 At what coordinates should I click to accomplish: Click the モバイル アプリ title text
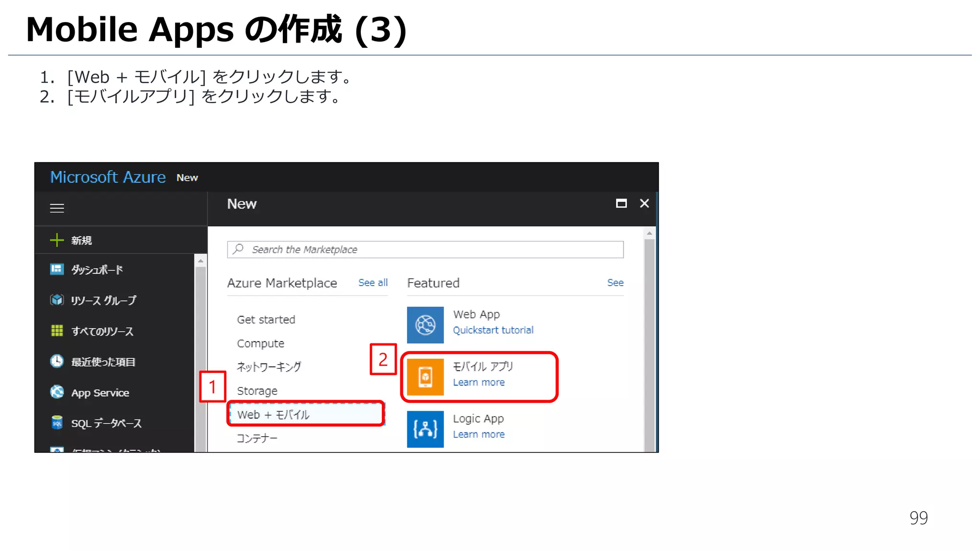[483, 366]
